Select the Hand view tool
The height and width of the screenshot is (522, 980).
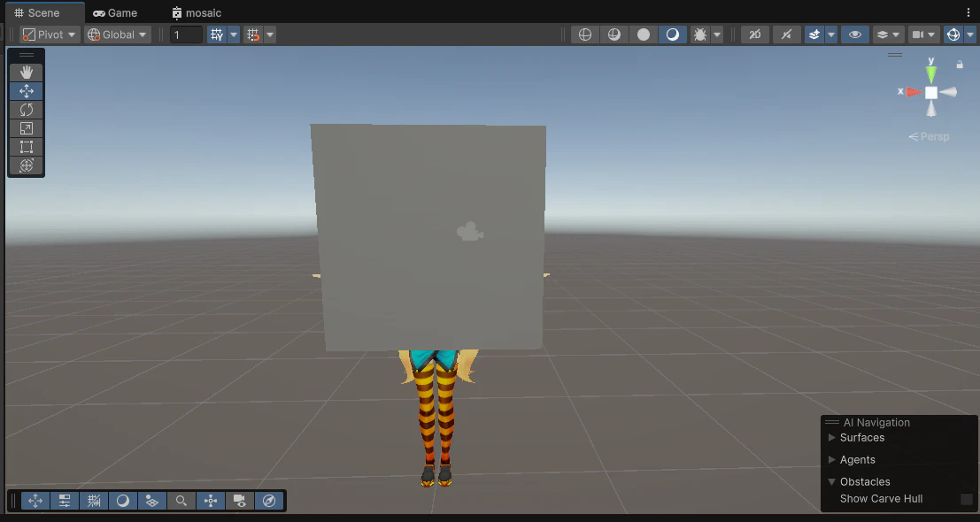pyautogui.click(x=27, y=73)
